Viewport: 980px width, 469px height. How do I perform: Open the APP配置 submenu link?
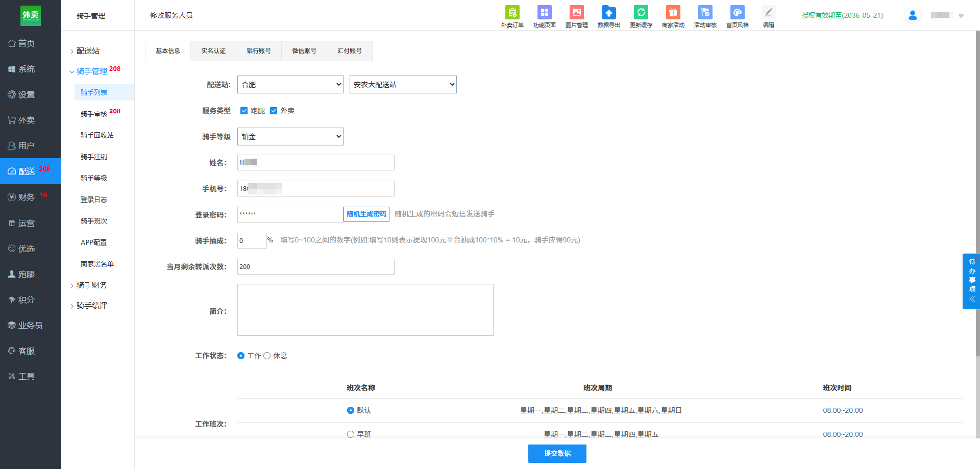click(94, 242)
